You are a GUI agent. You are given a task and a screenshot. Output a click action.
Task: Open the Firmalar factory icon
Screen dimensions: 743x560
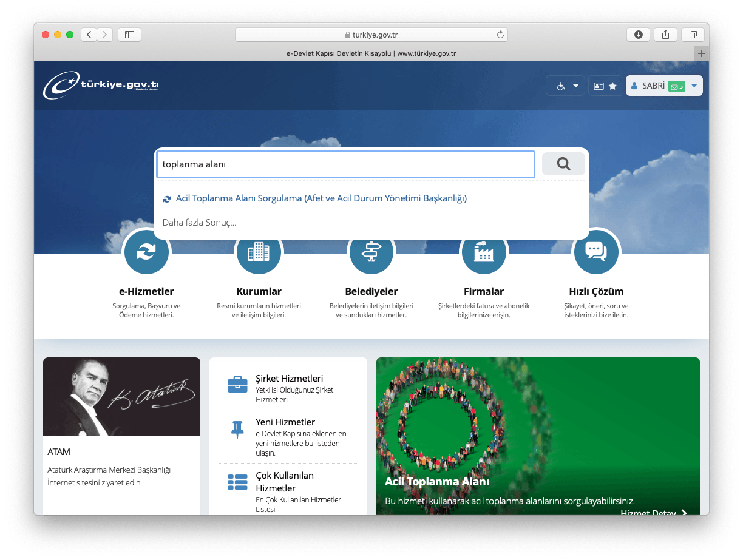tap(484, 252)
